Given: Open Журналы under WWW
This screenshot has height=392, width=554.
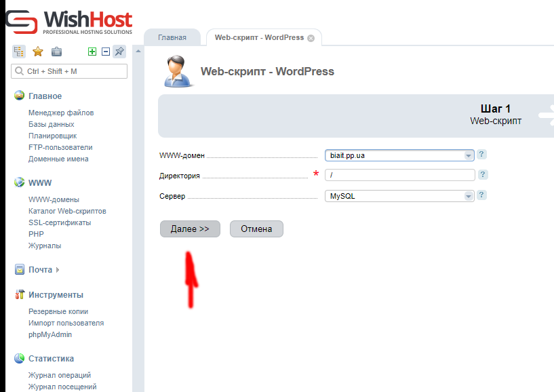Looking at the screenshot, I should 45,246.
